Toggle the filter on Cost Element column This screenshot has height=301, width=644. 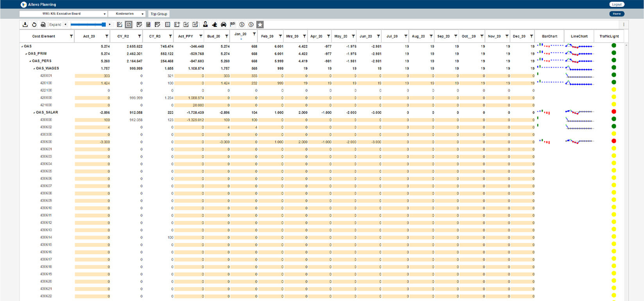(71, 36)
